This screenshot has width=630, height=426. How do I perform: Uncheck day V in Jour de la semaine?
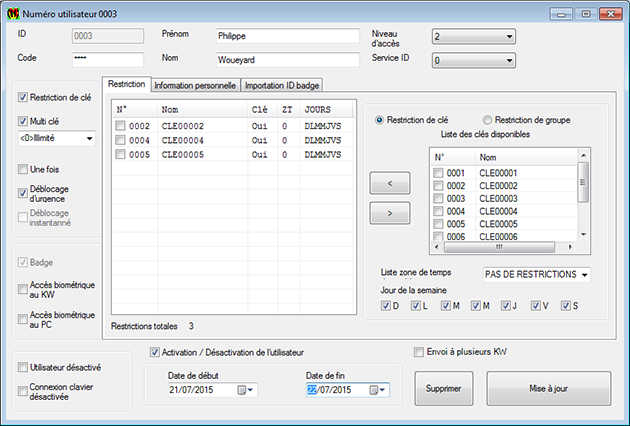pos(536,306)
